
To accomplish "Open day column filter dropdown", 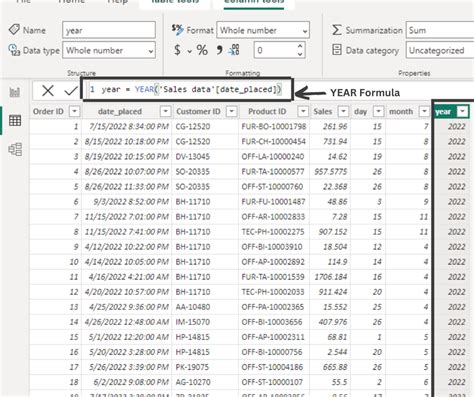I will (378, 111).
